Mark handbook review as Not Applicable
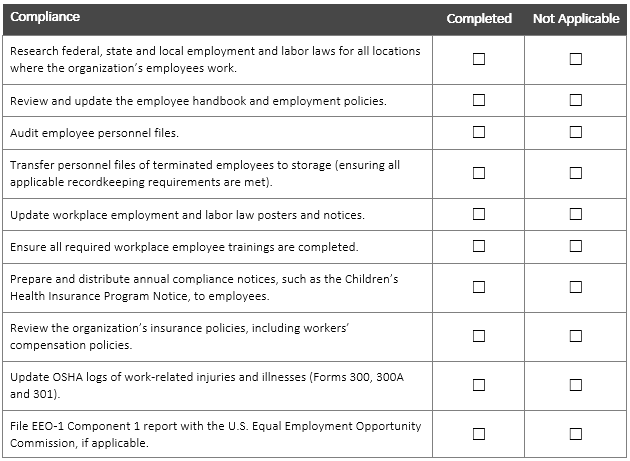This screenshot has width=630, height=461. pos(576,100)
